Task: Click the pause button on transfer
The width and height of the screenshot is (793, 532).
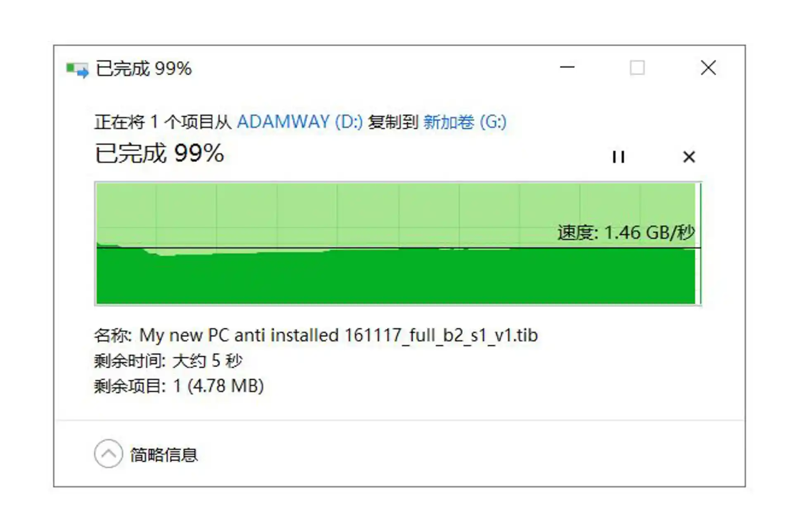Action: click(x=620, y=156)
